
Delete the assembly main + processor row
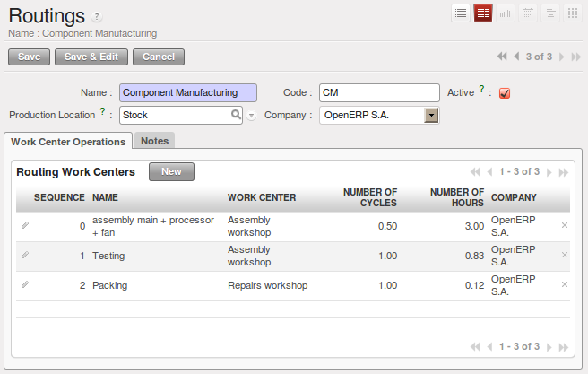565,225
